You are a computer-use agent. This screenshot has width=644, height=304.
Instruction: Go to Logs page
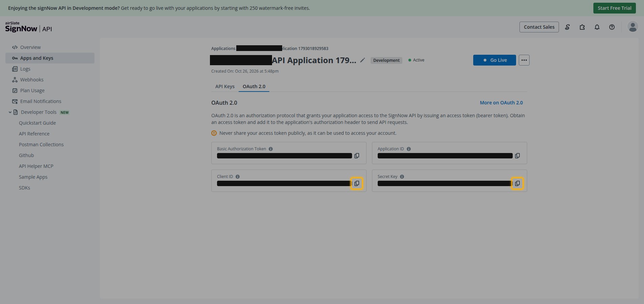tap(50, 69)
